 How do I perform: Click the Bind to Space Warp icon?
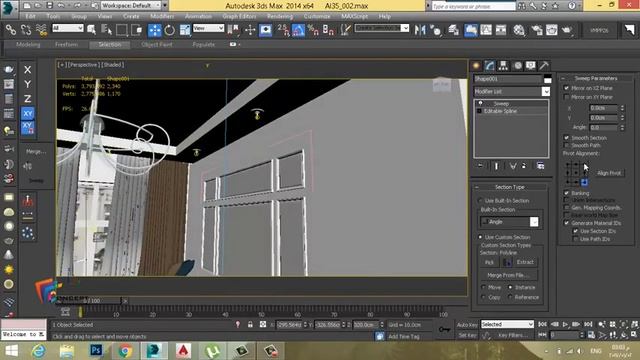click(x=41, y=30)
